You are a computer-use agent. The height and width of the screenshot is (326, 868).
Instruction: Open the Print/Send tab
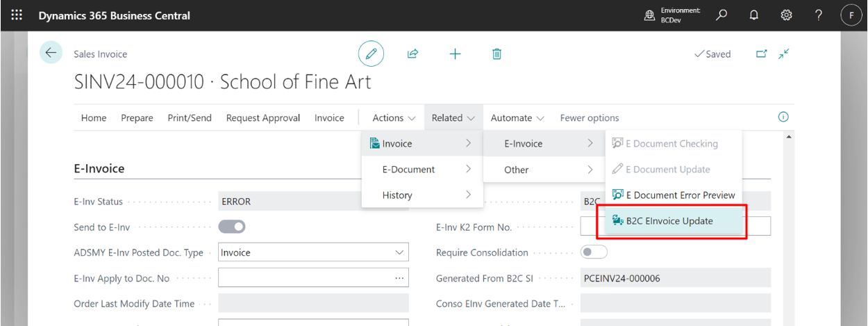[x=190, y=117]
